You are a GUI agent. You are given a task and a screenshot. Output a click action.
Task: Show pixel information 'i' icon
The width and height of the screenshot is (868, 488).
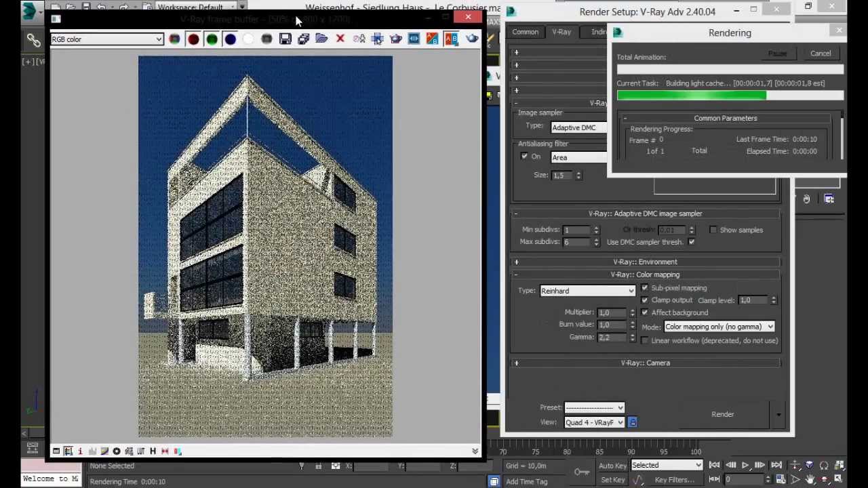coord(80,451)
